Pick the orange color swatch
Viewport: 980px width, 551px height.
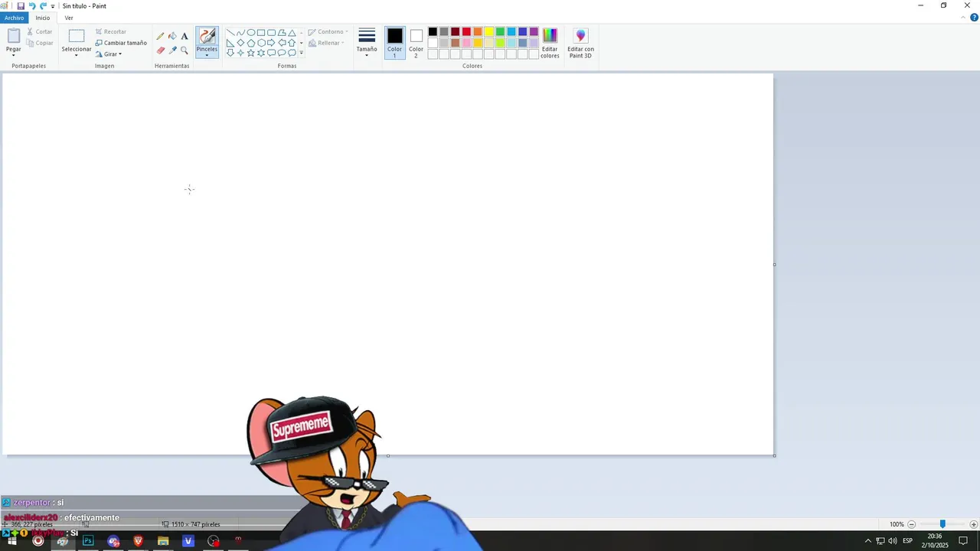pyautogui.click(x=478, y=31)
